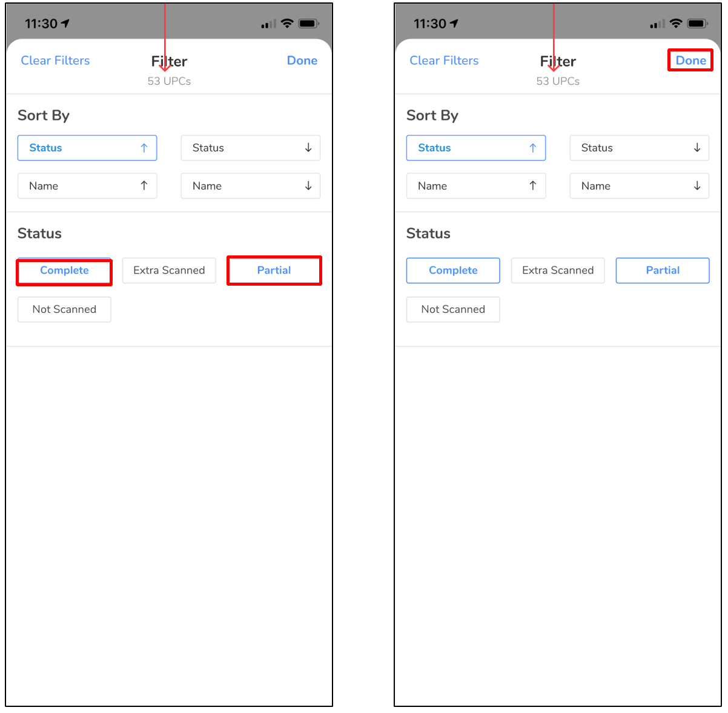
Task: Deselect the Complete filter in right panel
Action: point(453,271)
